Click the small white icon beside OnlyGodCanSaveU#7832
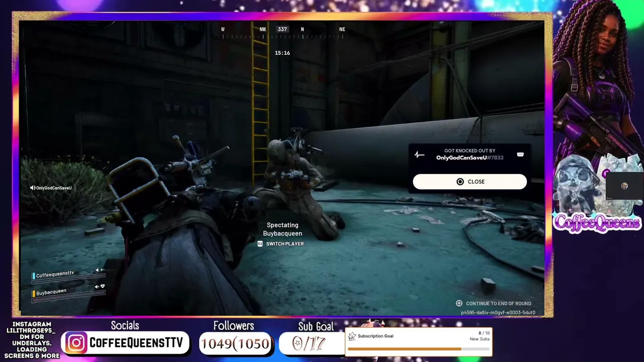Viewport: 644px width, 362px height. click(x=520, y=154)
